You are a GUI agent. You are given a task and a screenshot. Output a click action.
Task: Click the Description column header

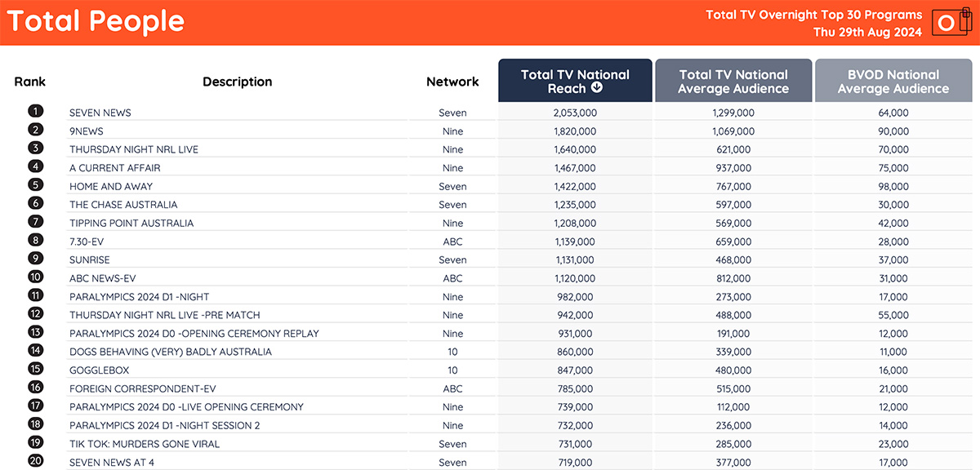[x=238, y=82]
